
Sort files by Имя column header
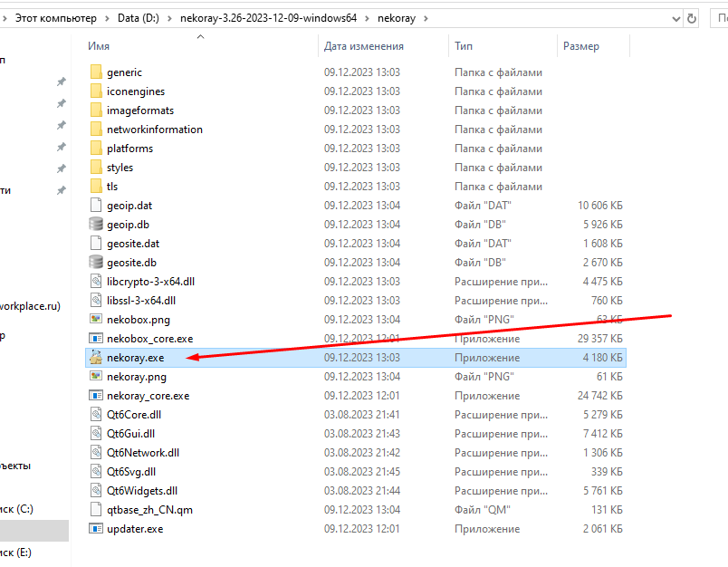[100, 46]
